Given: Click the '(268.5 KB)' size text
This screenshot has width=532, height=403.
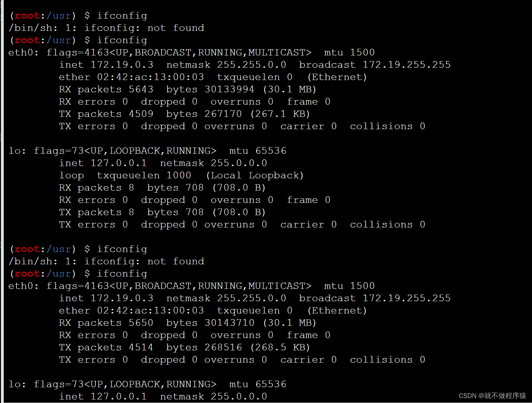Looking at the screenshot, I should 280,348.
